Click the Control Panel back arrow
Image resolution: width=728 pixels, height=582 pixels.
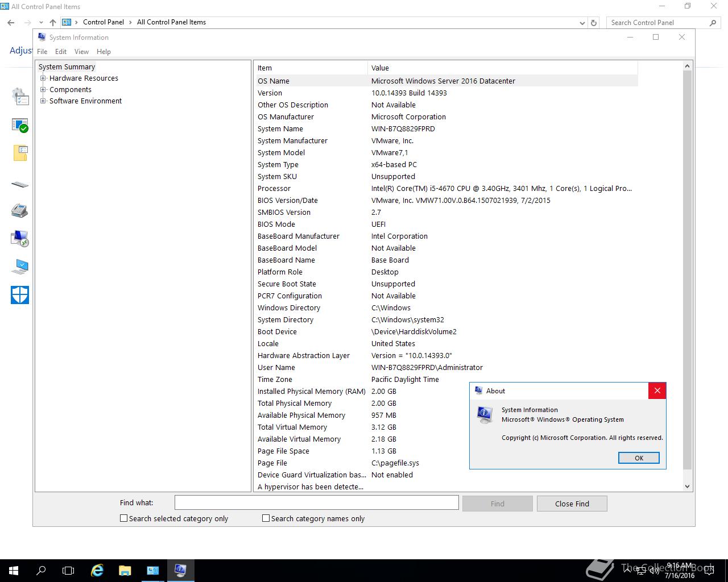point(11,23)
